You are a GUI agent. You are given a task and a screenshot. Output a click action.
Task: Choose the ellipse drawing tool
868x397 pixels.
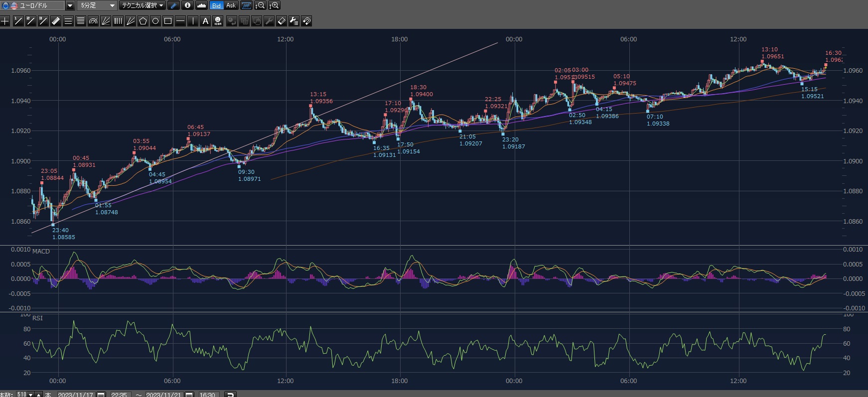(x=155, y=21)
